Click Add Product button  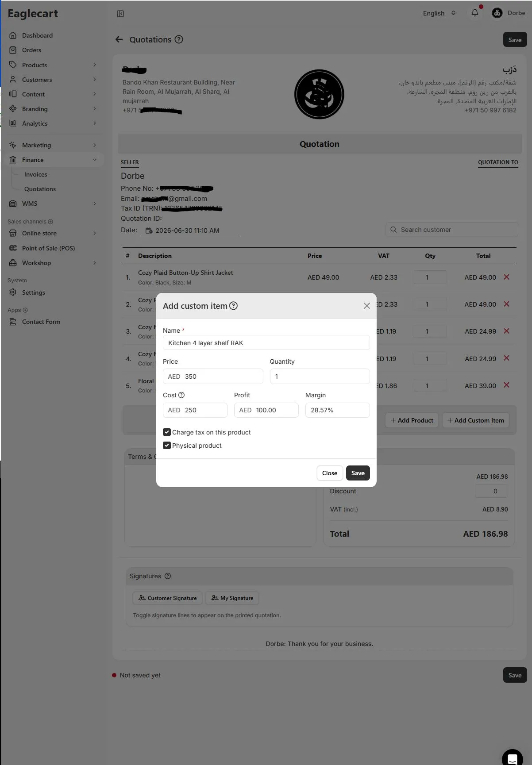pyautogui.click(x=412, y=420)
